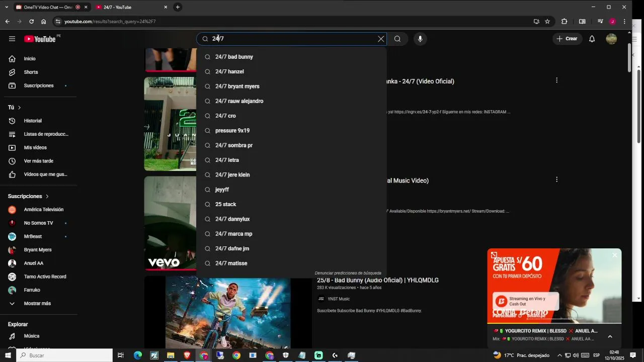The image size is (644, 362).
Task: Open the account avatar menu
Action: tap(611, 39)
